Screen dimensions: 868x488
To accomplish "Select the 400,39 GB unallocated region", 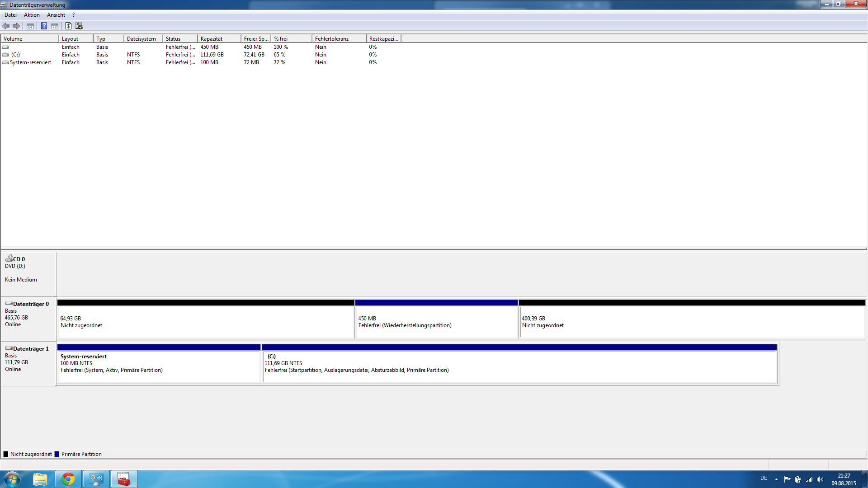I will pyautogui.click(x=692, y=322).
